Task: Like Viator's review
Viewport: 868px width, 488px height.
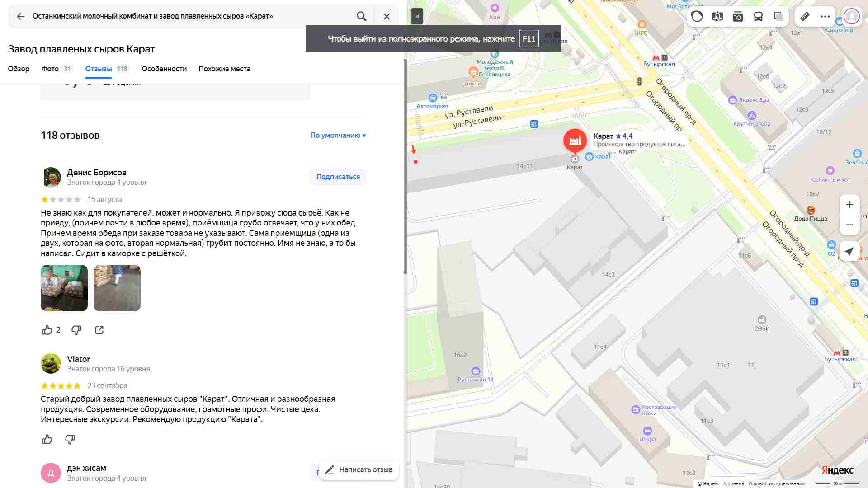Action: (47, 439)
